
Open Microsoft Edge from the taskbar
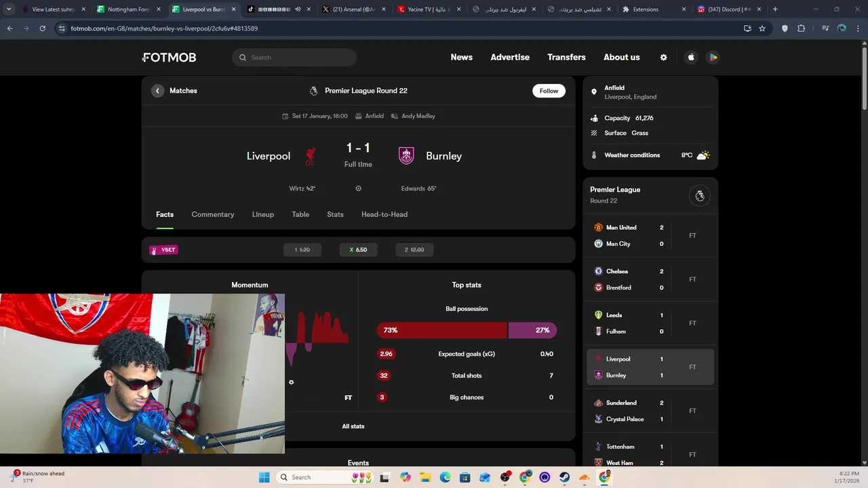(x=445, y=477)
